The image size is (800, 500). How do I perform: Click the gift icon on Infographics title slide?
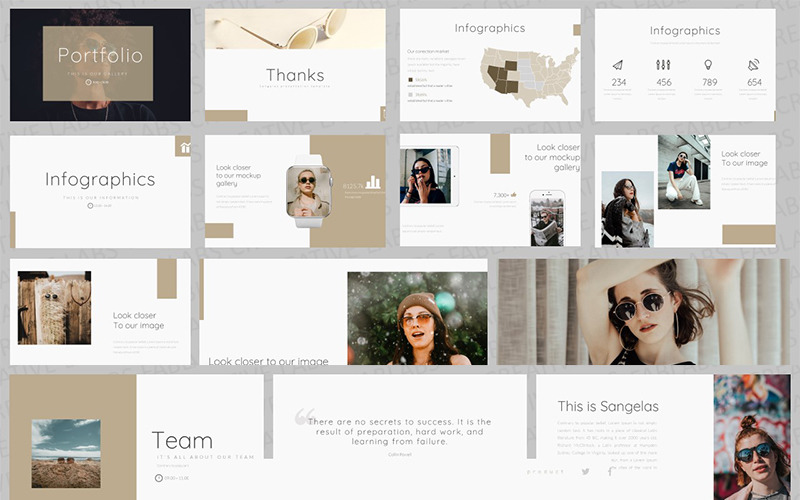pyautogui.click(x=183, y=148)
